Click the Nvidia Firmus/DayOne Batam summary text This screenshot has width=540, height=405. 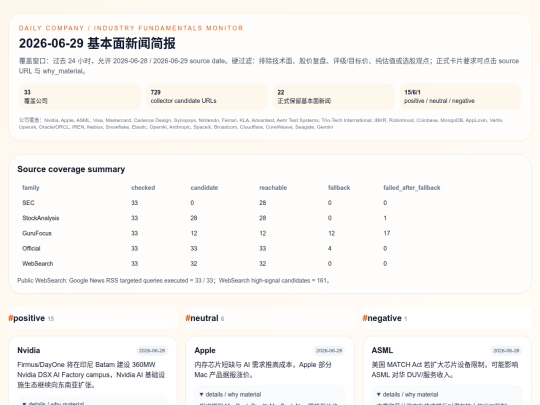point(91,375)
